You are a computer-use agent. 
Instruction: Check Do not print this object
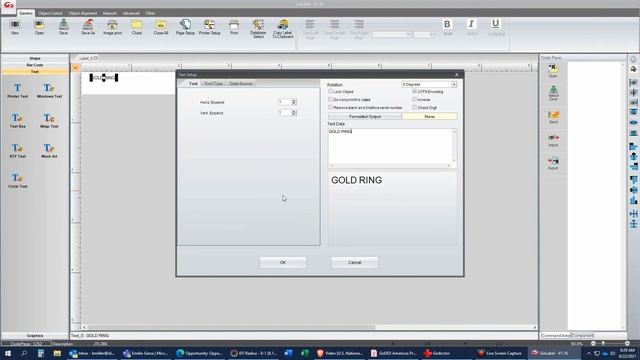click(x=331, y=99)
